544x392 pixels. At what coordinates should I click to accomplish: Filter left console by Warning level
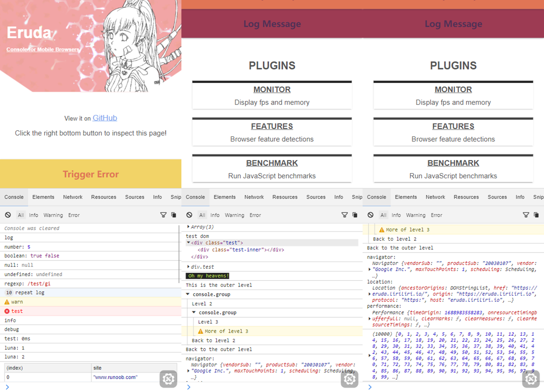(x=53, y=215)
